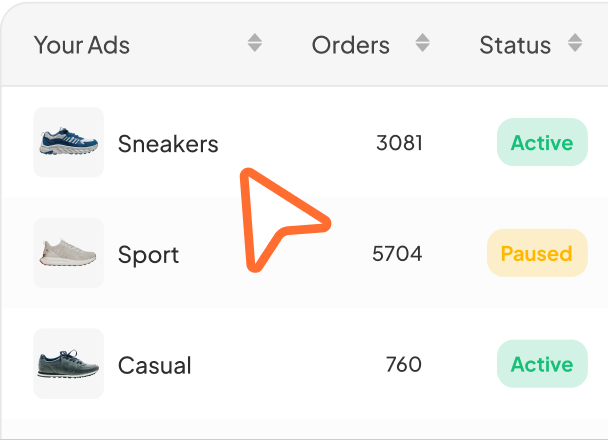Toggle the Orders column sort arrows
This screenshot has height=440, width=608.
click(423, 43)
